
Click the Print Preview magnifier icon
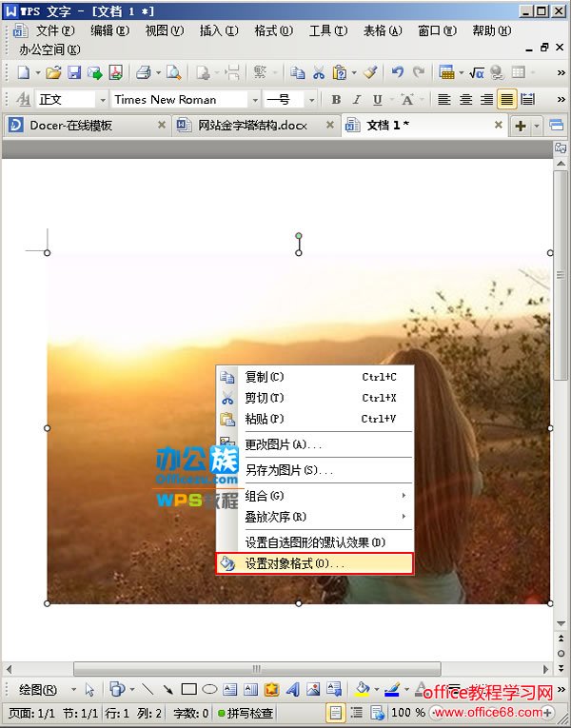point(173,72)
